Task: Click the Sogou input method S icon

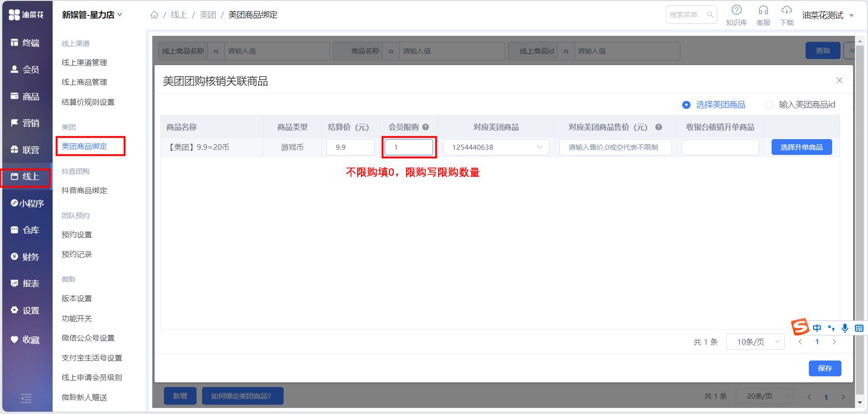Action: click(800, 327)
